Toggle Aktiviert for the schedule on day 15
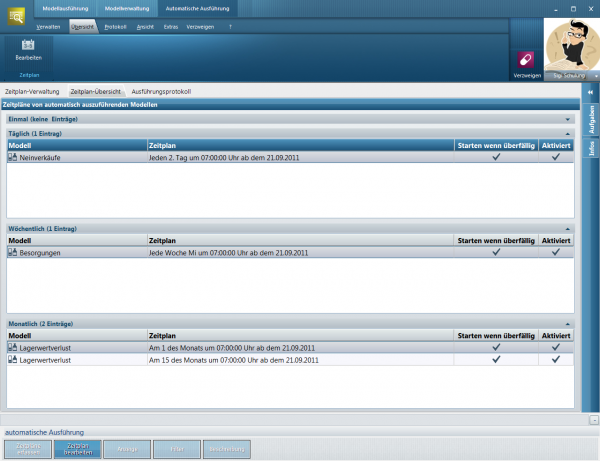Screen dimensions: 600x461 (556, 358)
